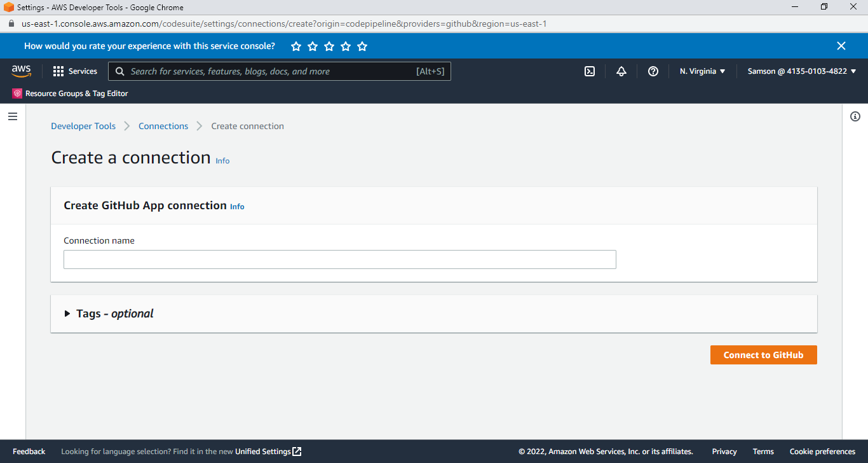Click the Connect to GitHub button
Screen dimensions: 868x463
763,355
